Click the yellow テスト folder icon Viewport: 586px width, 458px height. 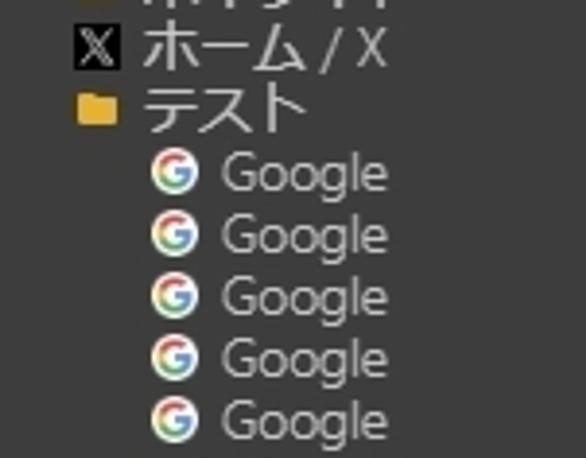click(x=97, y=109)
